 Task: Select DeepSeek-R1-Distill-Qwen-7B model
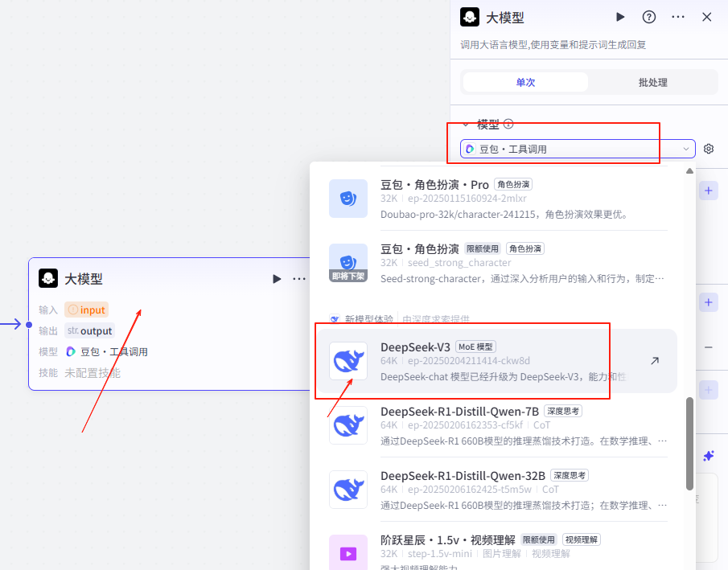pyautogui.click(x=498, y=425)
